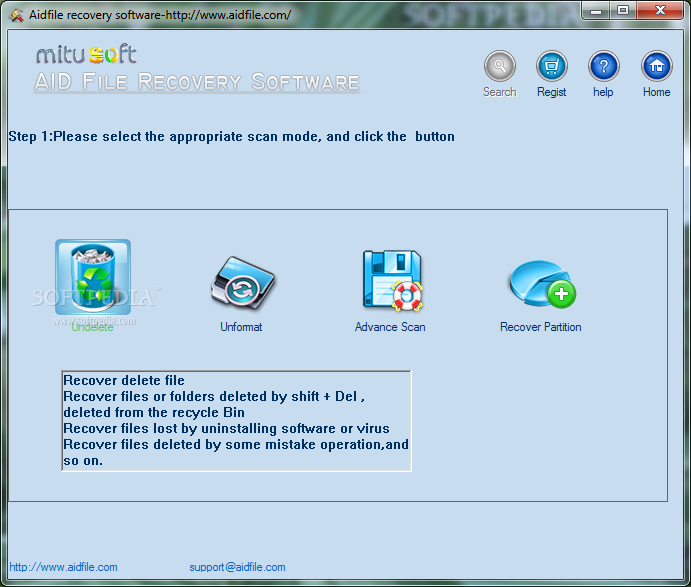Image resolution: width=691 pixels, height=587 pixels.
Task: Select the Undelete recycle bin icon
Action: click(93, 277)
